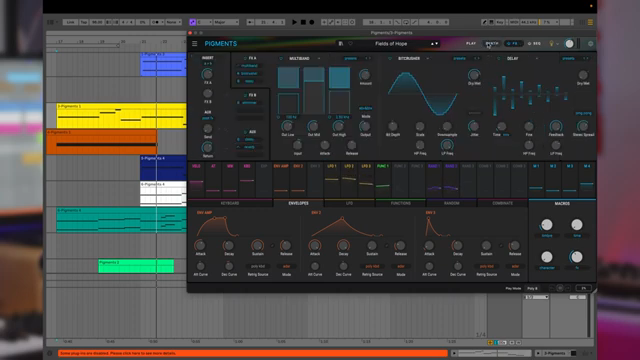The width and height of the screenshot is (640, 360).
Task: Select the M 1 macro modulation strip
Action: 536,179
